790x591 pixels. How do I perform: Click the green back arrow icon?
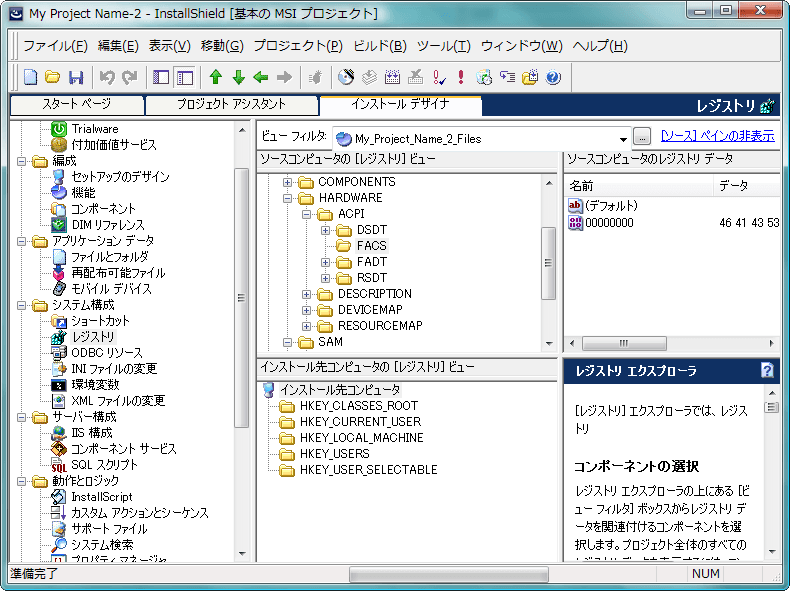(x=261, y=77)
